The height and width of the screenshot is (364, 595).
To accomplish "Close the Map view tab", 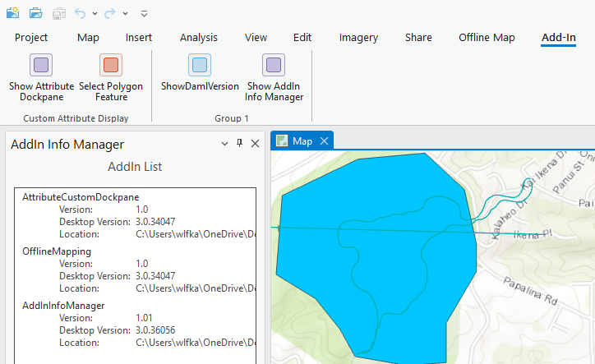I will coord(324,141).
